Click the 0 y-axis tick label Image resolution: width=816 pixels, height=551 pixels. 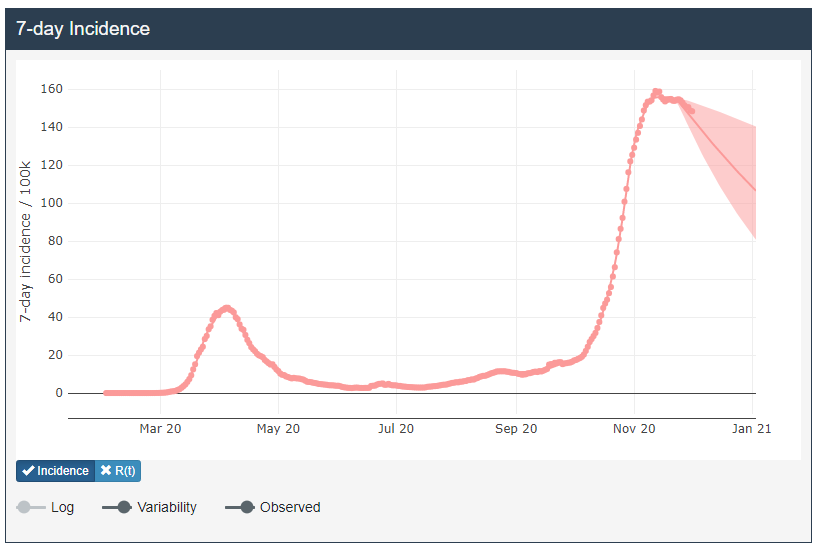pyautogui.click(x=58, y=393)
